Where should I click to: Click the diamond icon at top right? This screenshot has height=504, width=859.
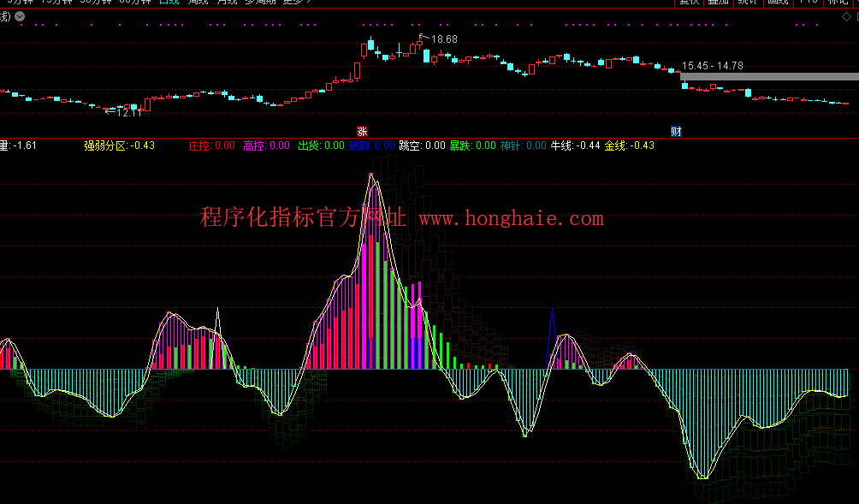pos(848,15)
